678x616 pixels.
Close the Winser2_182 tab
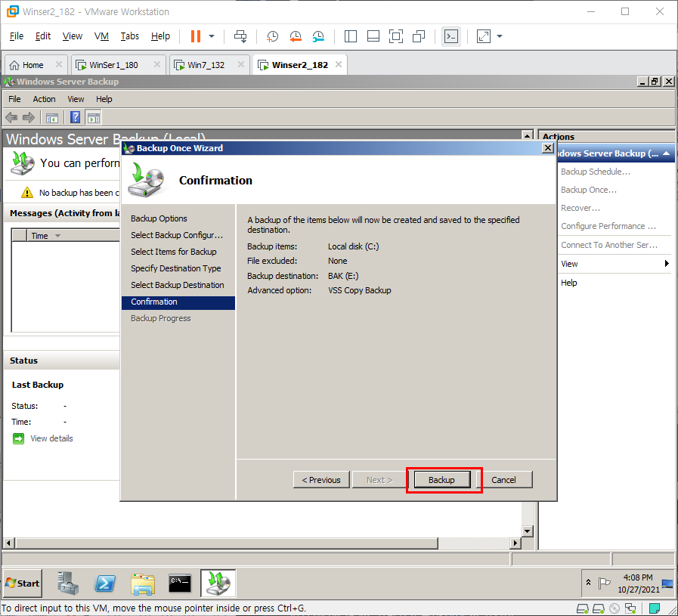point(339,64)
